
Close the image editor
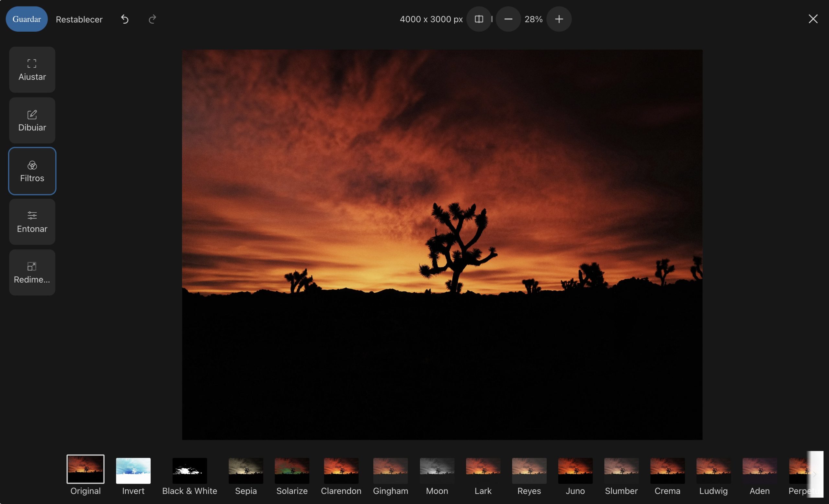tap(813, 19)
